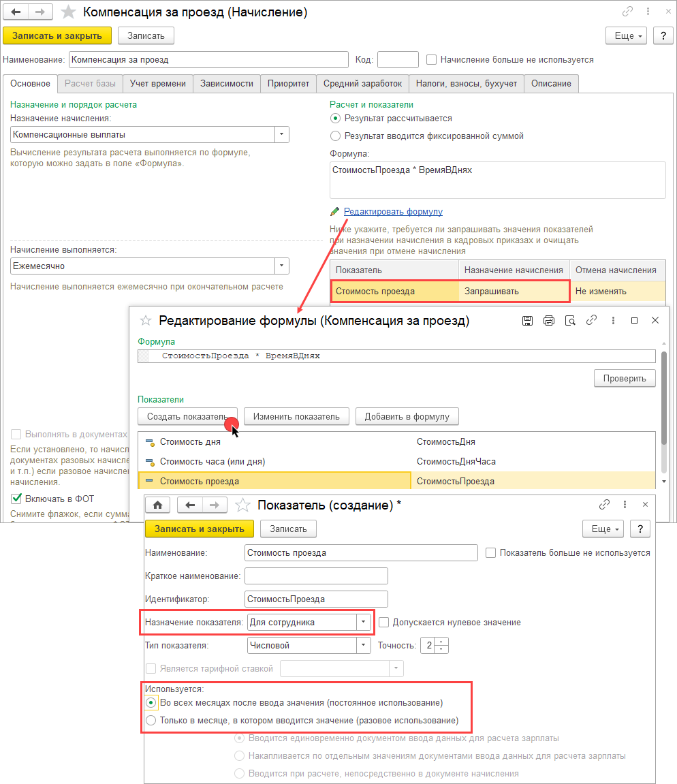This screenshot has width=677, height=784.
Task: Click Идентификатор field СтоимостьПроезда
Action: [x=317, y=599]
